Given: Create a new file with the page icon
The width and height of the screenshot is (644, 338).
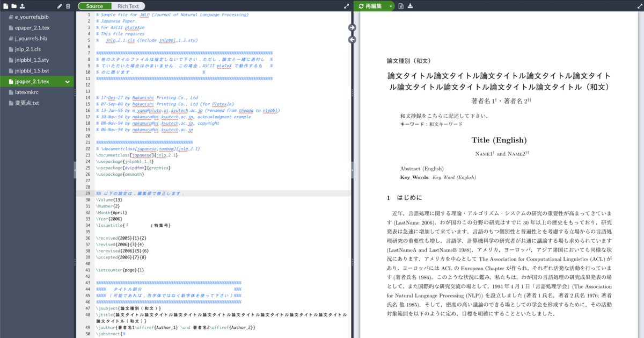Looking at the screenshot, I should [x=6, y=6].
